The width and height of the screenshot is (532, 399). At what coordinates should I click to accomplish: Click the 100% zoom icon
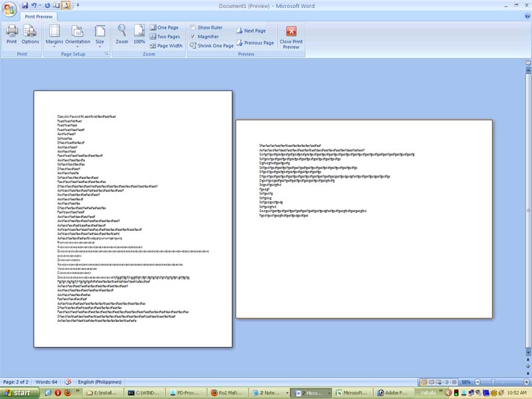click(x=138, y=34)
